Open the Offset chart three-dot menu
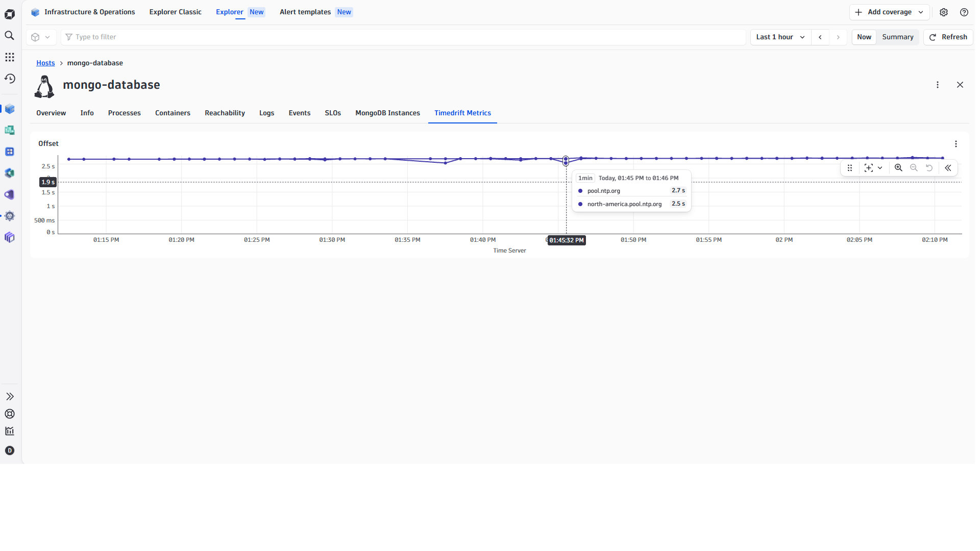 [956, 144]
